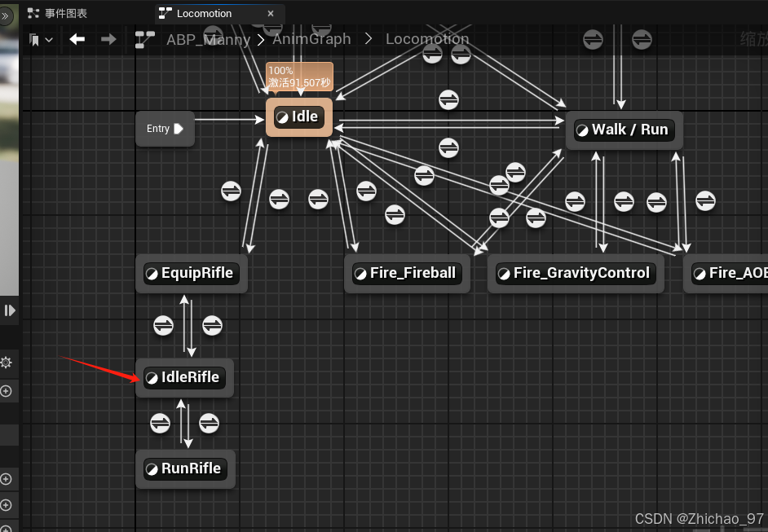Image resolution: width=768 pixels, height=532 pixels.
Task: Select the Fire_GravityControl state node
Action: click(x=576, y=273)
